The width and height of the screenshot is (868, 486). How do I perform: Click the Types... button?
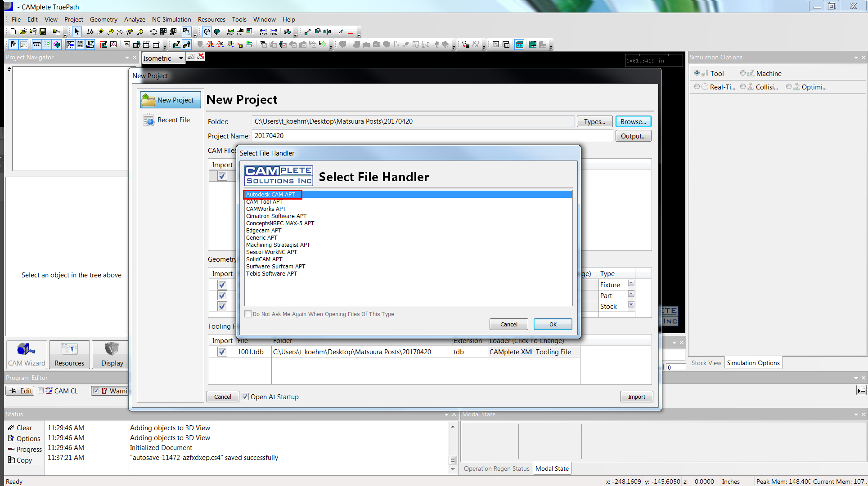click(594, 121)
